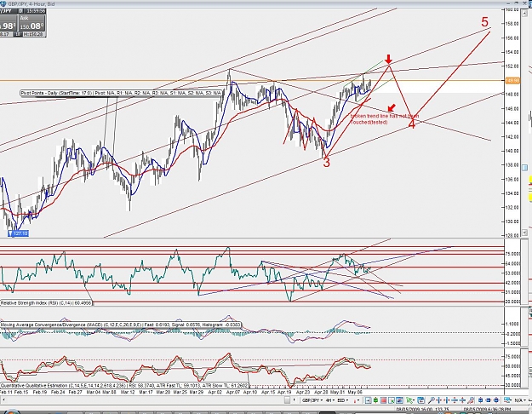
Task: Select the MACD indicator label
Action: 121,325
